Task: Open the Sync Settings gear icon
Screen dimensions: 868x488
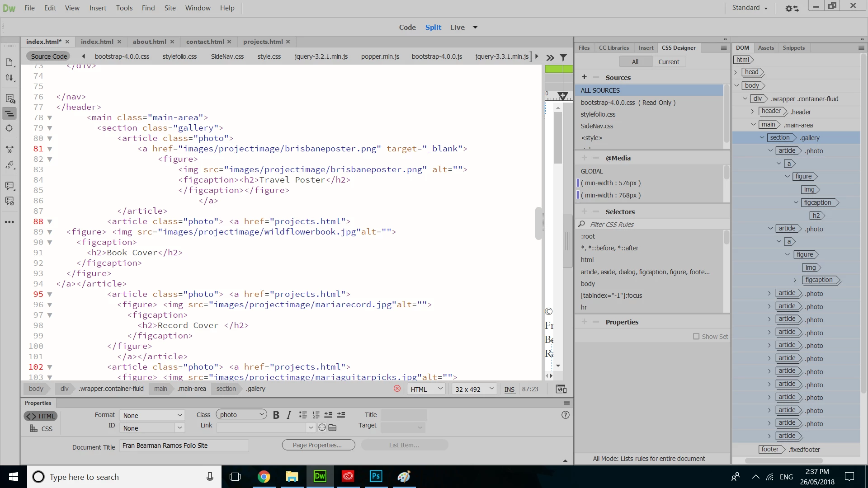Action: pyautogui.click(x=792, y=8)
